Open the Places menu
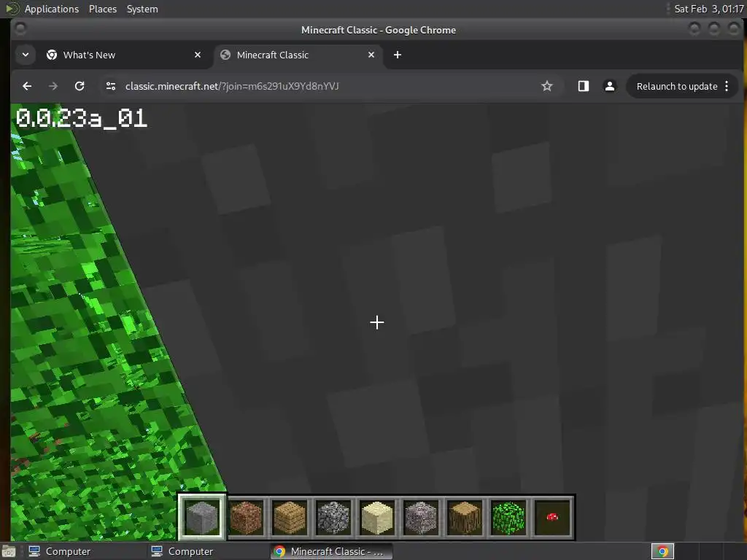The image size is (747, 560). [x=102, y=9]
